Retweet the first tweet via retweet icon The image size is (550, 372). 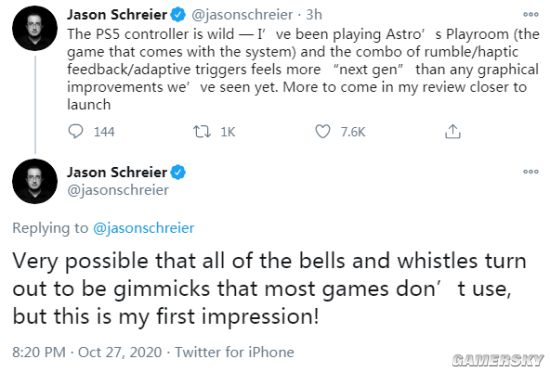coord(202,132)
